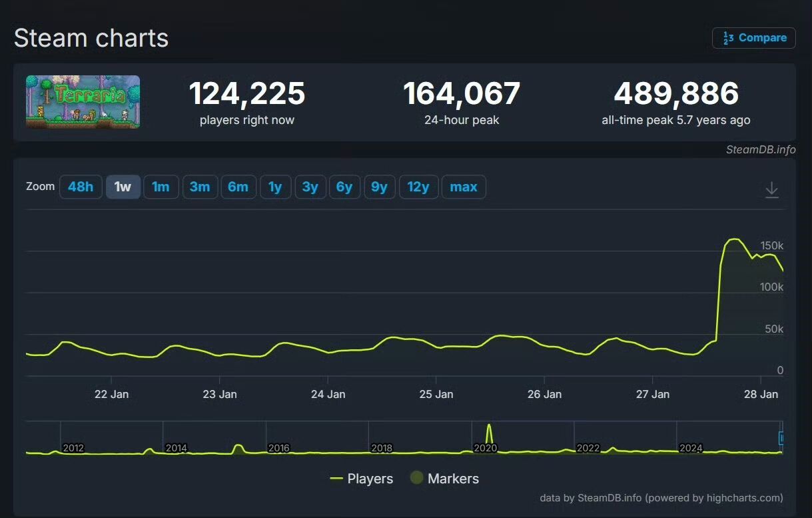Viewport: 812px width, 518px height.
Task: Set the chart range to 6m
Action: click(x=238, y=187)
